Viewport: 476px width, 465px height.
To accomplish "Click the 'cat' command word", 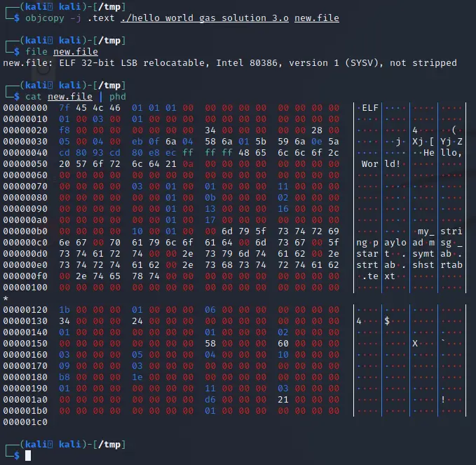I will click(x=34, y=97).
